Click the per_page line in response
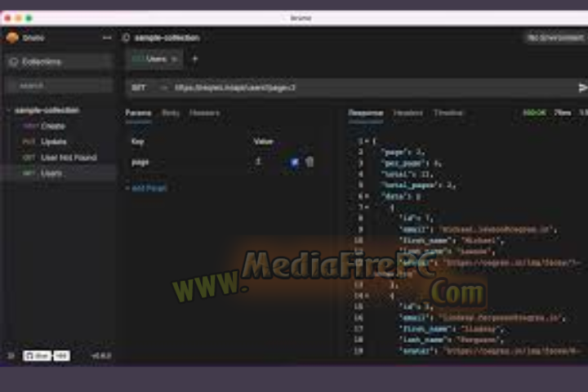The height and width of the screenshot is (392, 588). point(412,163)
